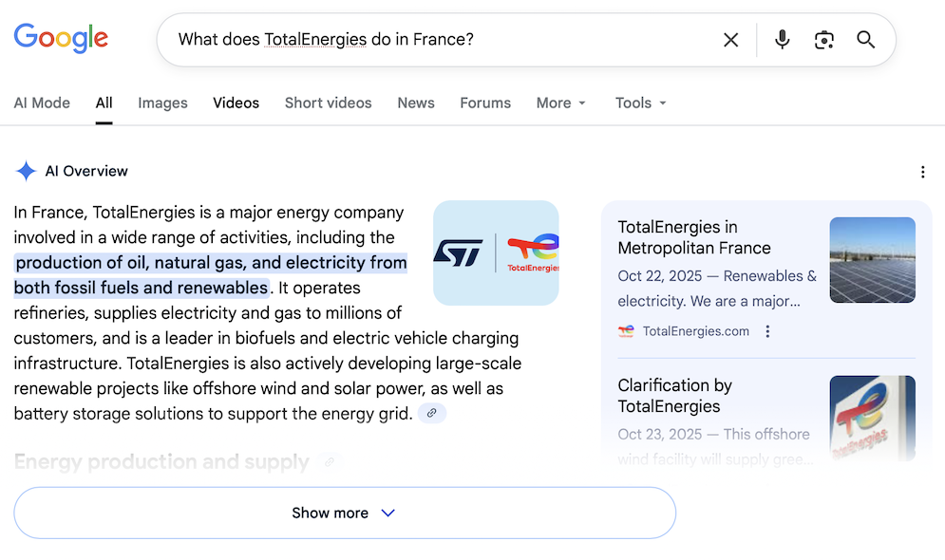Open the AI Overview options three-dot menu
The image size is (945, 560).
pos(923,172)
